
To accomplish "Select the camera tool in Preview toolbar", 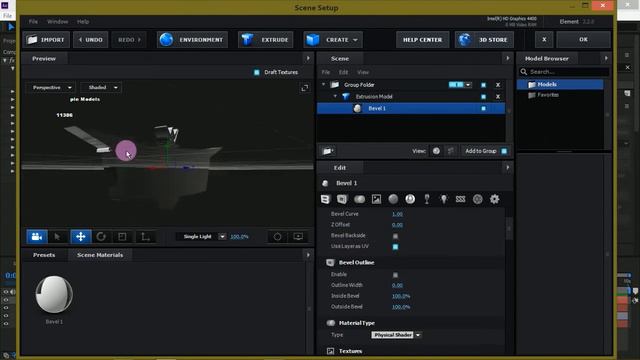I will click(37, 237).
